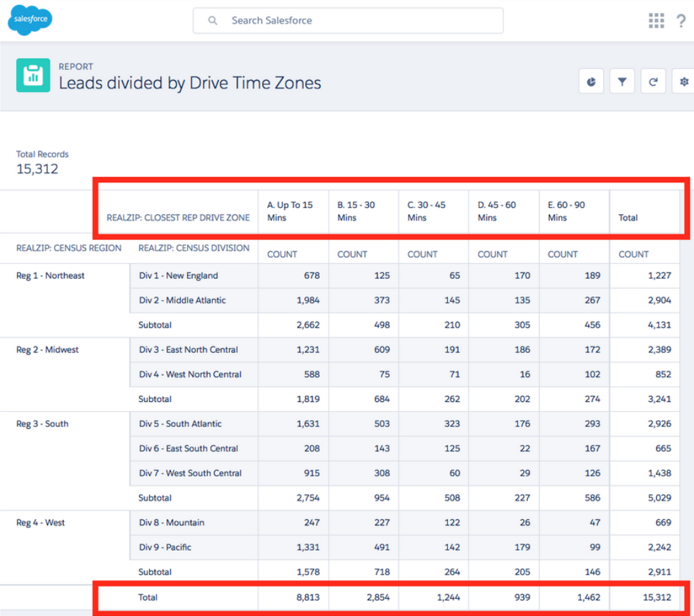Select the Reg 2 - Midwest row label

coord(47,350)
